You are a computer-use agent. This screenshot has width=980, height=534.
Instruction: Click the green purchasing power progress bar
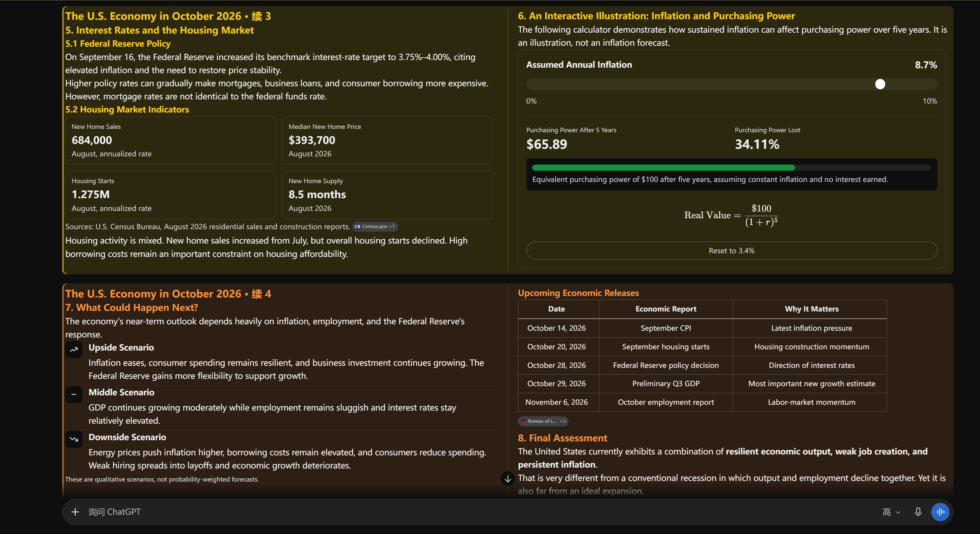663,168
